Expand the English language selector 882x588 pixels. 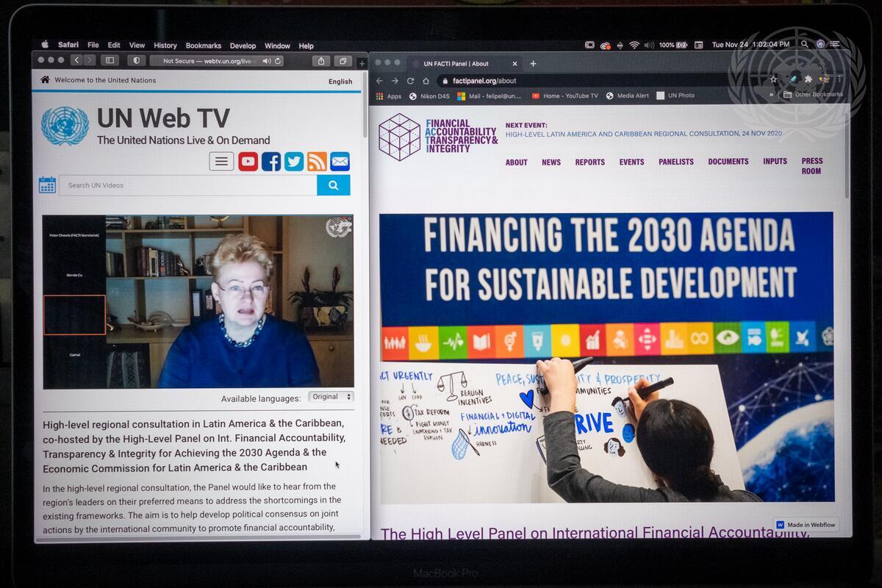[340, 82]
